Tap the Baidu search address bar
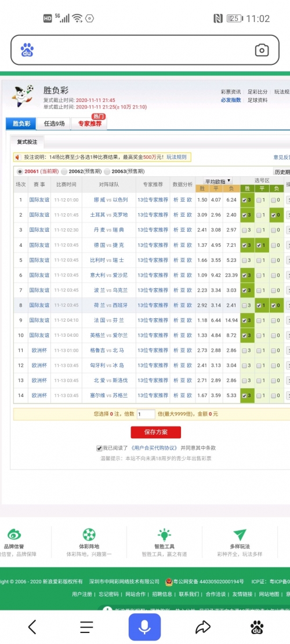 click(144, 50)
